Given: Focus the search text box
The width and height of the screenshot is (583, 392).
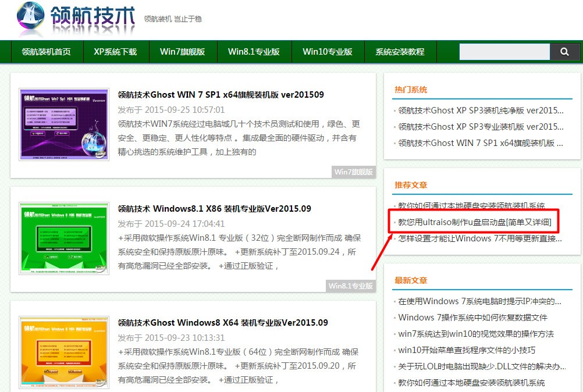Looking at the screenshot, I should coord(504,52).
